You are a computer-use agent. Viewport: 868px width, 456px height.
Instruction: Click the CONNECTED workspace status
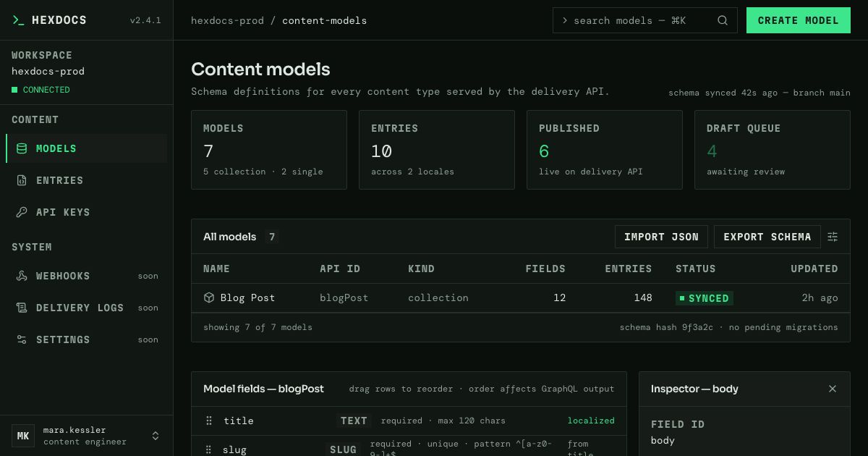point(41,90)
